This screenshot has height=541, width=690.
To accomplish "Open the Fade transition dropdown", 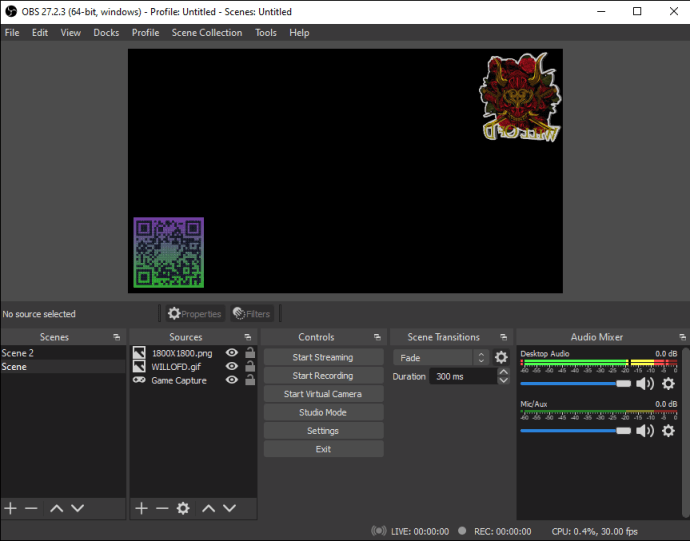I will 440,357.
